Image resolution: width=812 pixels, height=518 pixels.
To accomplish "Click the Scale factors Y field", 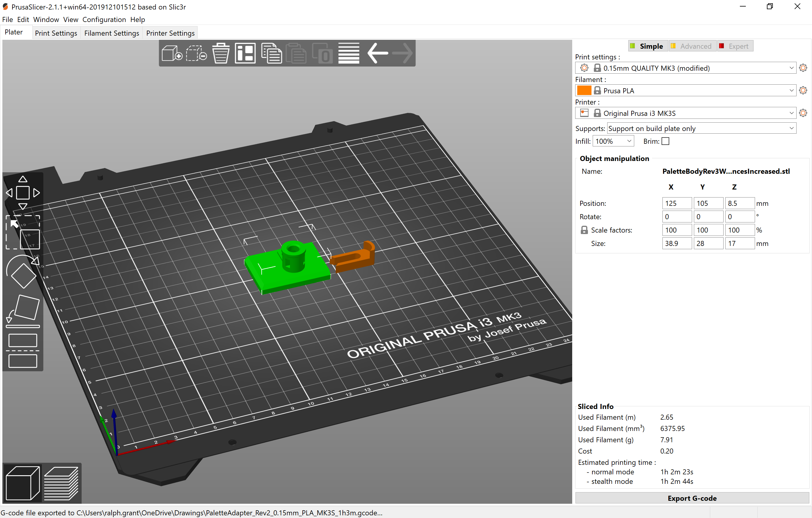I will (708, 230).
